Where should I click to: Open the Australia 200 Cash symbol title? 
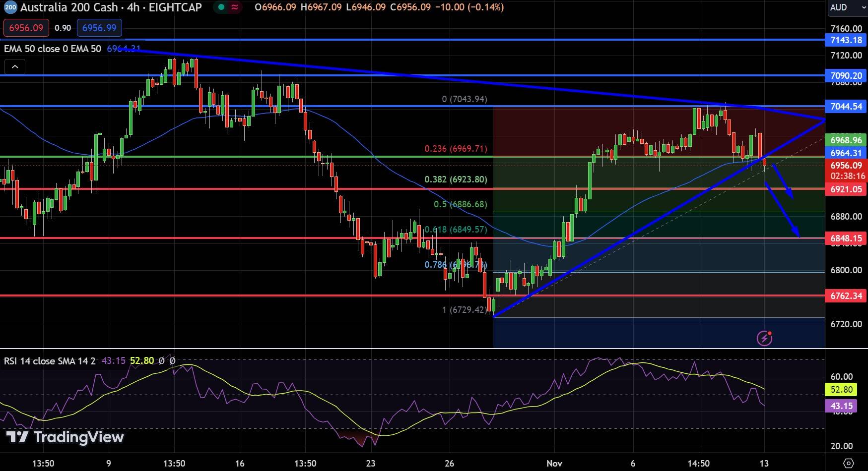[111, 7]
